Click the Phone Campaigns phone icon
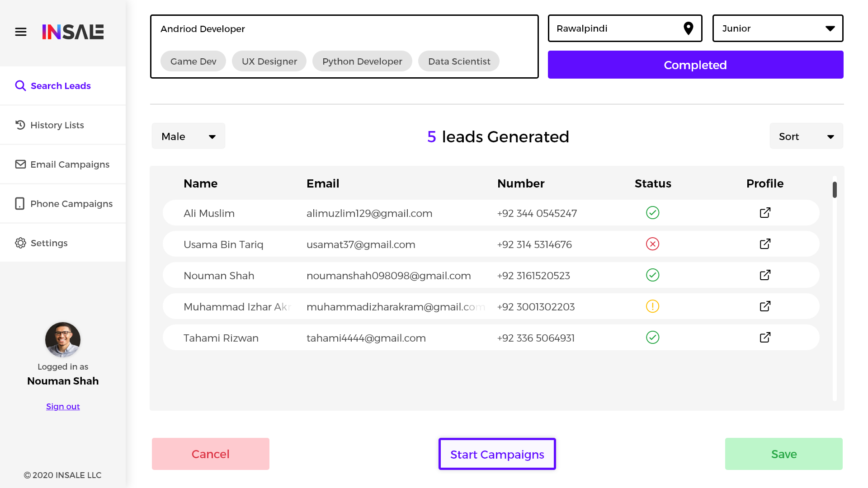The width and height of the screenshot is (868, 488). 20,204
